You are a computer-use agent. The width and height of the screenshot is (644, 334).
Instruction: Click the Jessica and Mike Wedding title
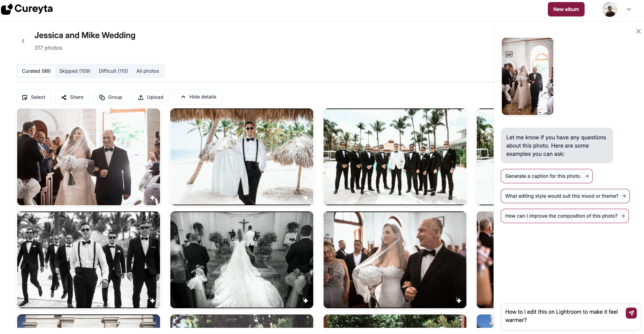(85, 35)
